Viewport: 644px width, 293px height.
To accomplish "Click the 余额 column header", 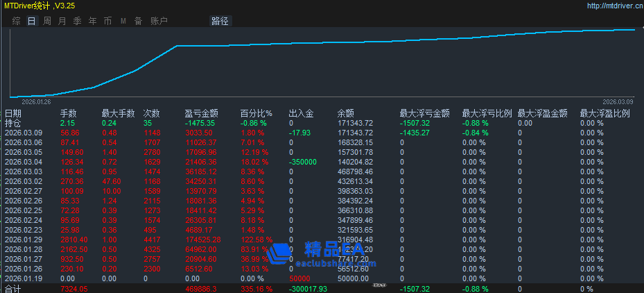I will (345, 113).
